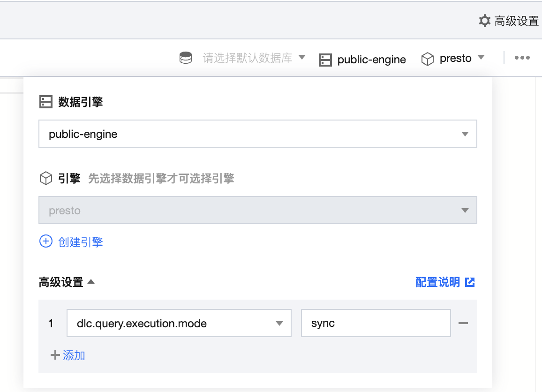
Task: Click the external link icon beside 配置说明
Action: coord(470,282)
